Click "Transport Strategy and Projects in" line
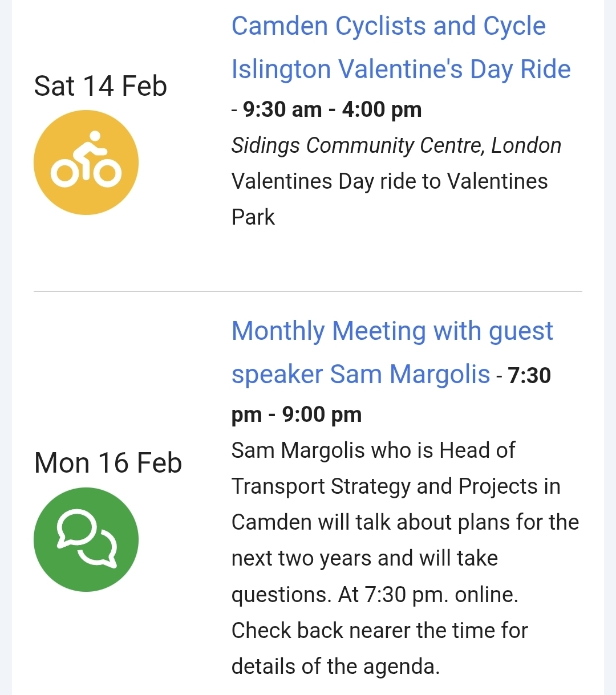 click(396, 486)
